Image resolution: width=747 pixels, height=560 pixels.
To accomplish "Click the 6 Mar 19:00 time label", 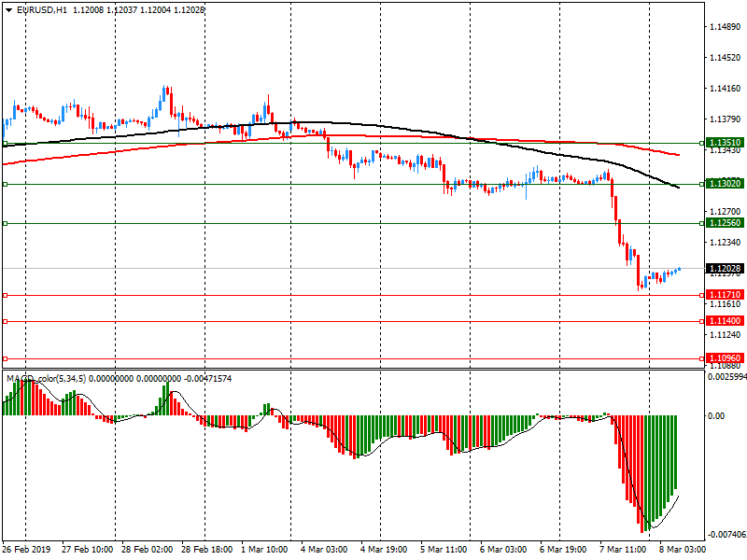I will coord(563,550).
